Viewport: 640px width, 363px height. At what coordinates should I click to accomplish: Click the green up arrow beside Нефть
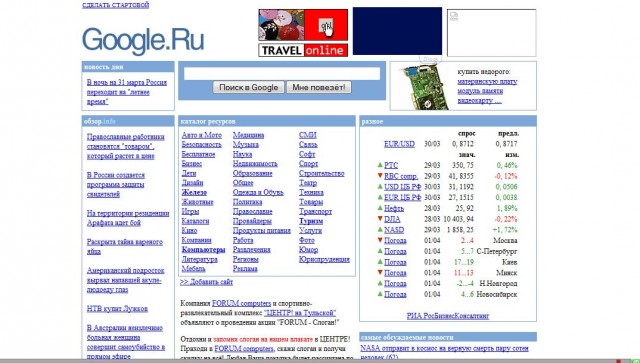(380, 208)
